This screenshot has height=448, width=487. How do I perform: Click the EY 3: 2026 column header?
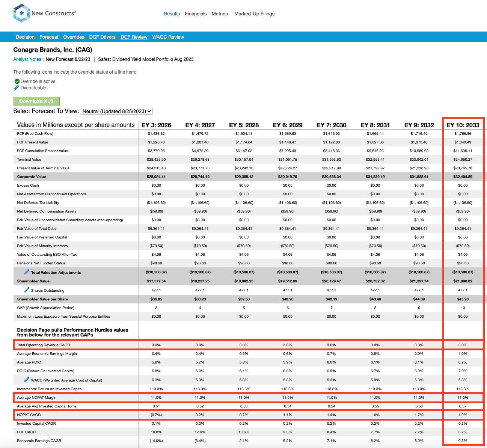[x=156, y=125]
